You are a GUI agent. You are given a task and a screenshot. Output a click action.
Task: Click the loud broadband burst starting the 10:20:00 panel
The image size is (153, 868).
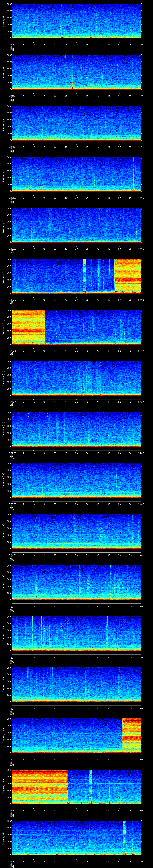tap(28, 327)
